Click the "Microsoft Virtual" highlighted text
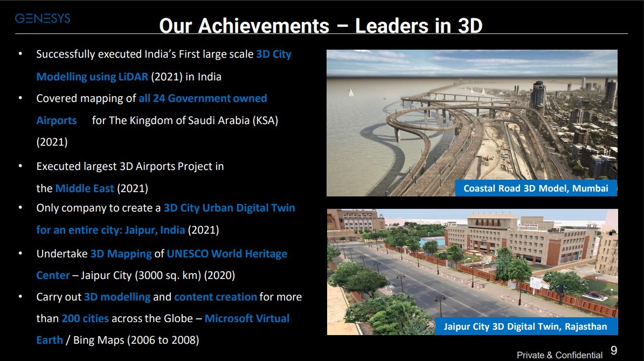 pos(247,319)
